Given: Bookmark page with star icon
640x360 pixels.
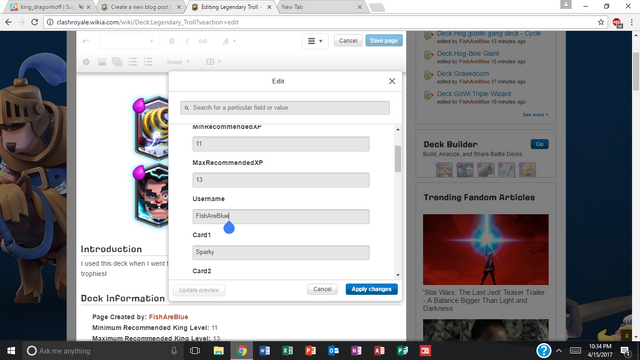Looking at the screenshot, I should point(601,22).
